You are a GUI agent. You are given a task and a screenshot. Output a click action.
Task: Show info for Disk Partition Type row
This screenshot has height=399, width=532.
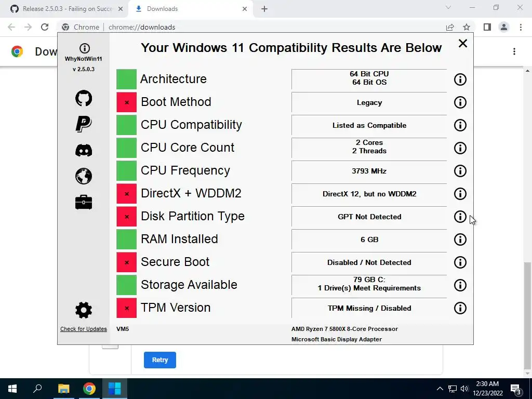pyautogui.click(x=460, y=217)
